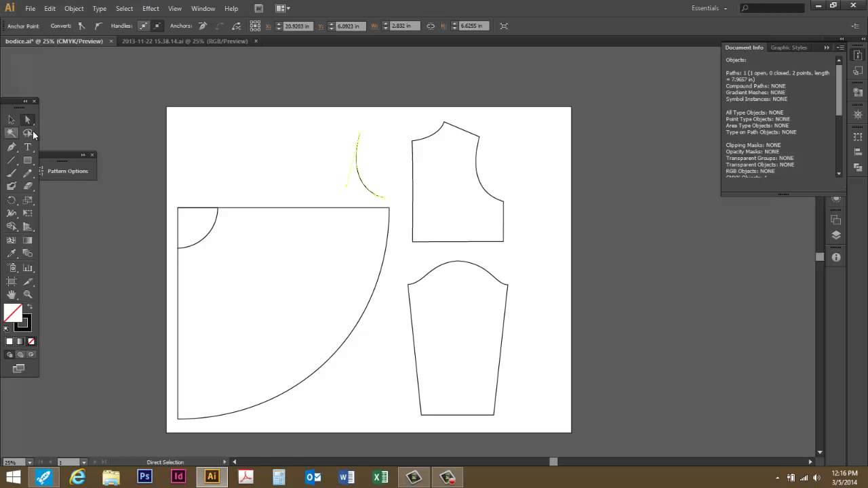Go to Bridge via Br button
Screen dimensions: 868x488
(x=259, y=8)
